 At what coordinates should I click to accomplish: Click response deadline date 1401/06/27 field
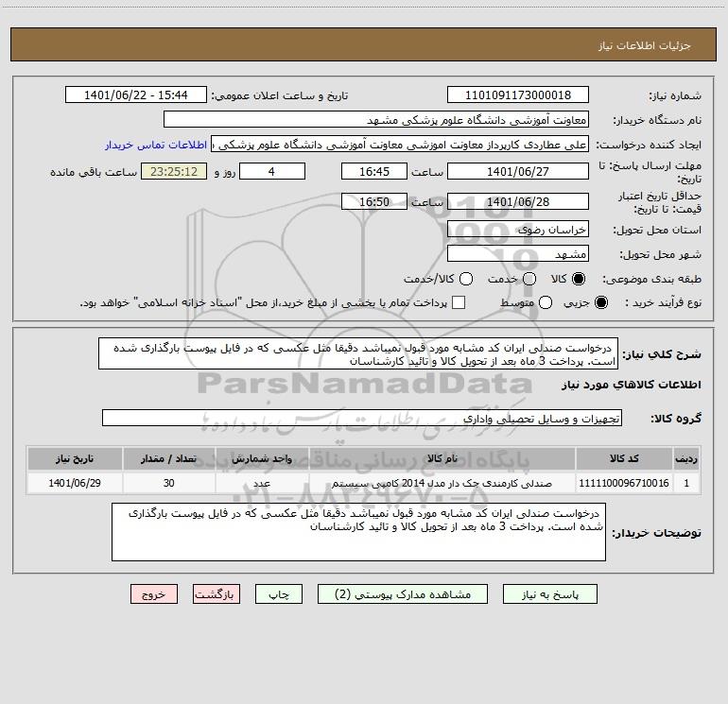click(518, 171)
